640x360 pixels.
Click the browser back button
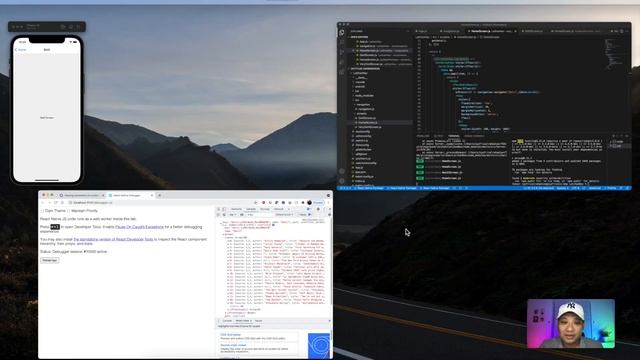[42, 202]
